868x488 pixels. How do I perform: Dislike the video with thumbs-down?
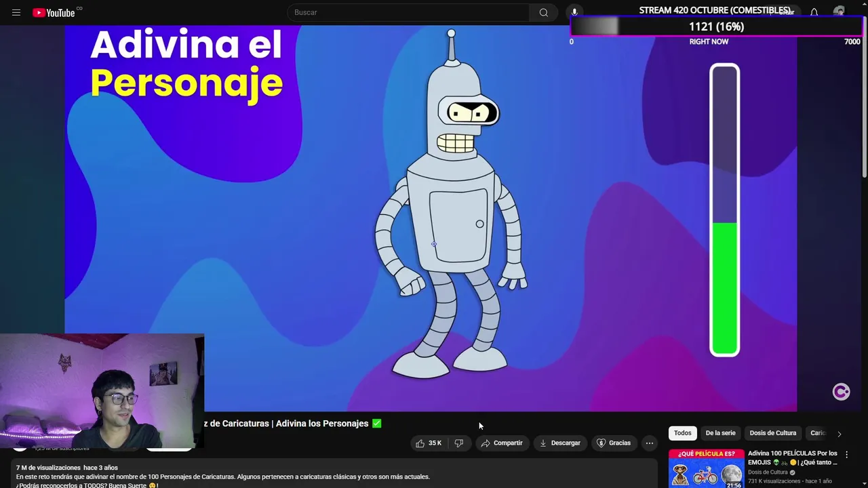click(x=459, y=443)
